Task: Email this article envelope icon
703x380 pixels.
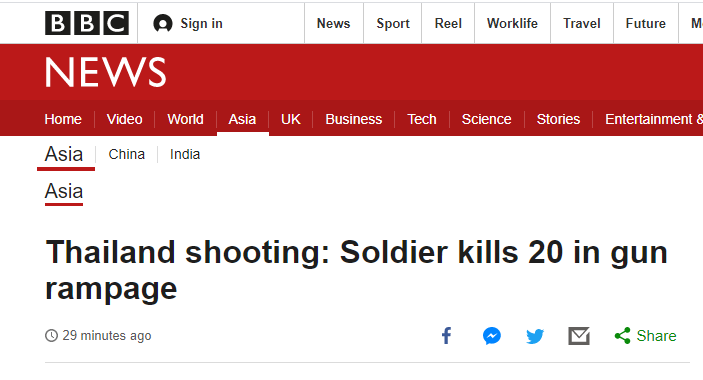Action: pos(579,336)
